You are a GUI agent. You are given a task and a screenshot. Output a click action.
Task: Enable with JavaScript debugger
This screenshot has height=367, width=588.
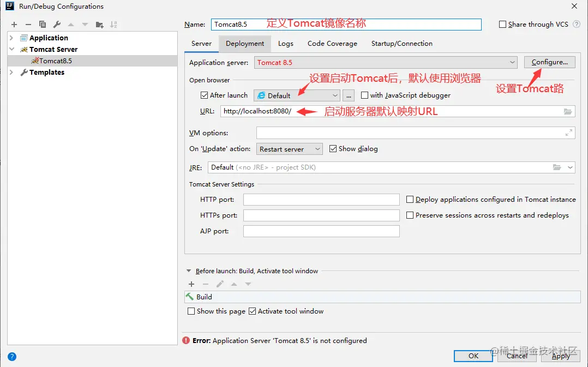point(364,95)
